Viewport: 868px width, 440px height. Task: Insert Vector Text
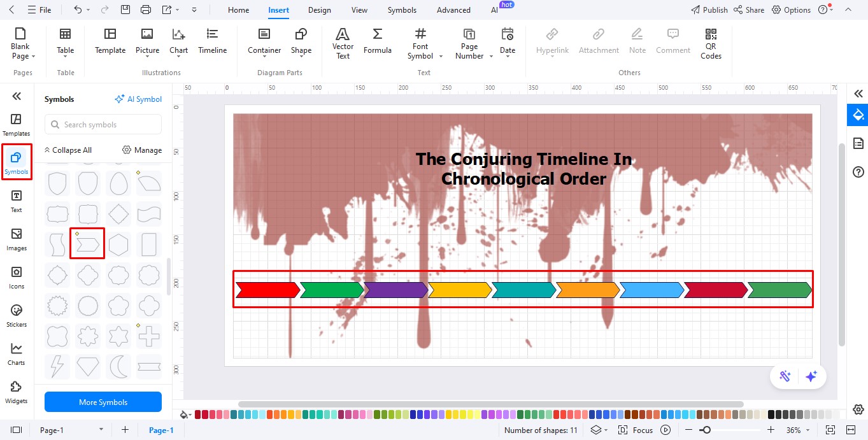click(343, 43)
